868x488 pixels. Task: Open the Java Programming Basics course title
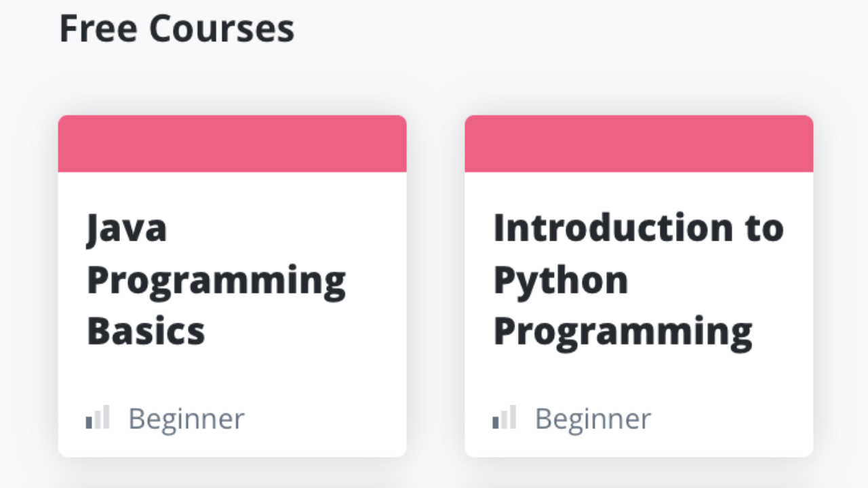click(x=216, y=279)
